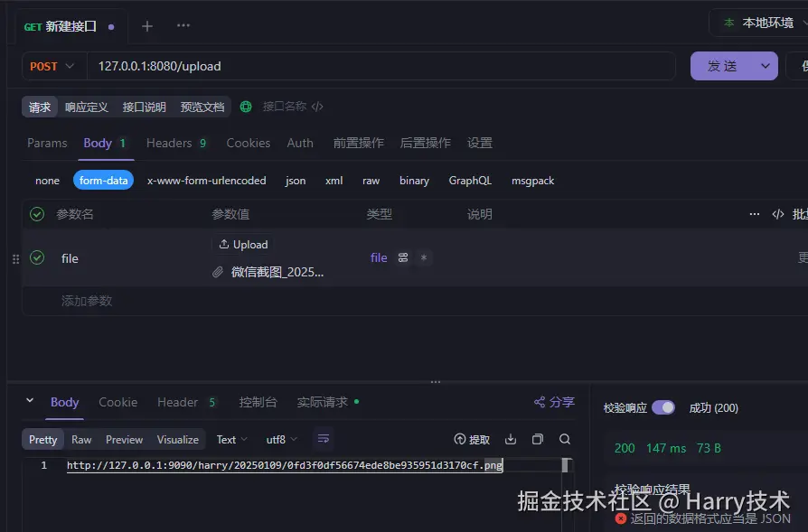This screenshot has height=532, width=808.
Task: Click the Upload button in file row
Action: tap(243, 245)
